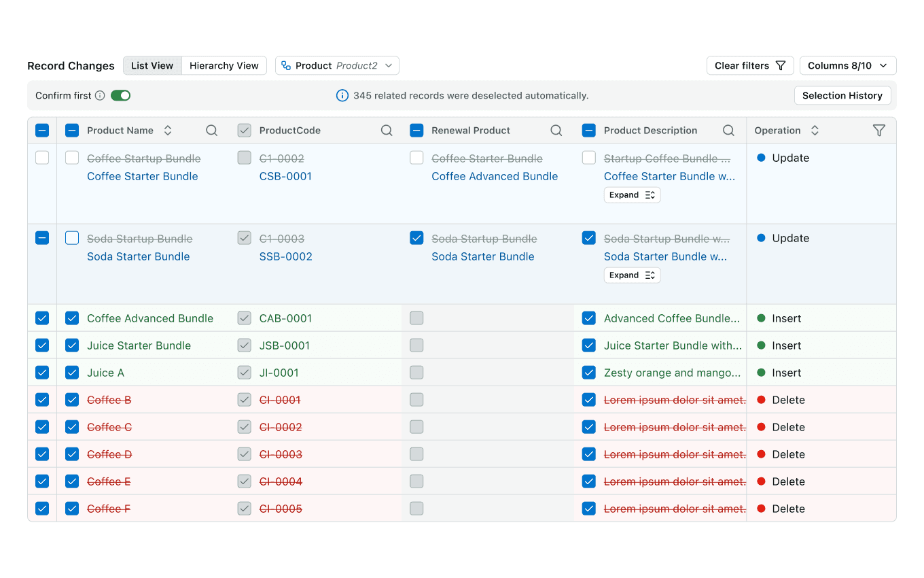Viewport: 924px width, 578px height.
Task: Click the Product object icon in selector
Action: pyautogui.click(x=286, y=66)
